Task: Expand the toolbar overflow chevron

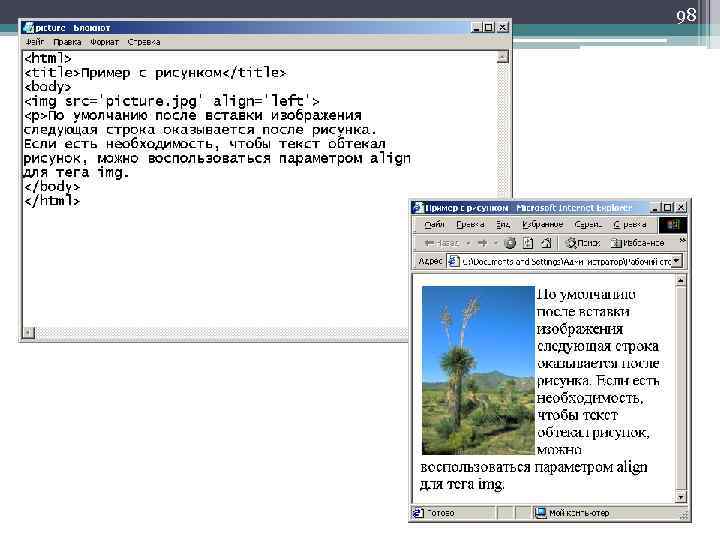Action: pyautogui.click(x=682, y=240)
